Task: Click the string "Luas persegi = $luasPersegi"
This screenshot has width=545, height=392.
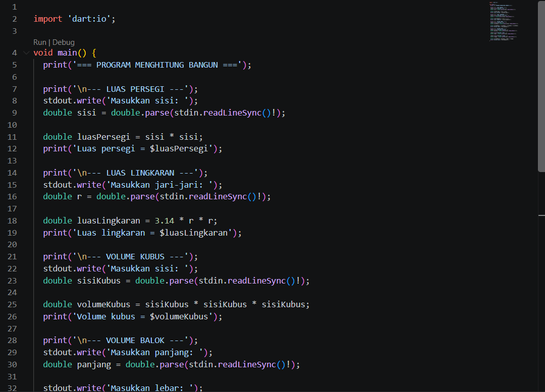Action: pyautogui.click(x=142, y=149)
